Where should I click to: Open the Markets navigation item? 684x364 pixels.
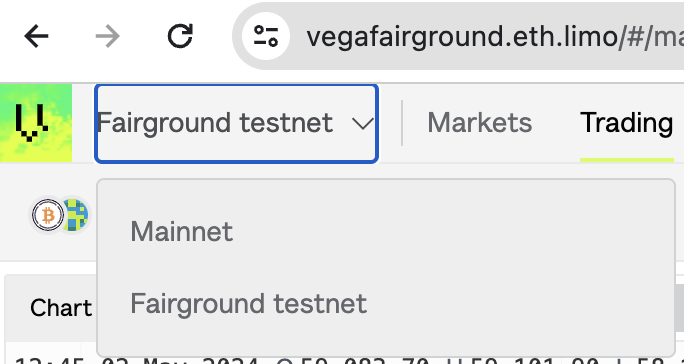pyautogui.click(x=479, y=123)
